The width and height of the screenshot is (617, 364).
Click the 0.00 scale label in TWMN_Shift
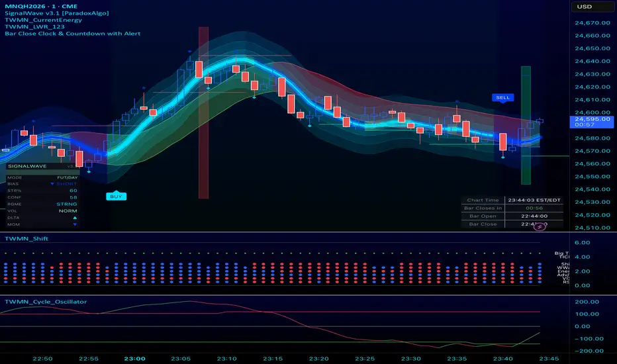(x=583, y=285)
